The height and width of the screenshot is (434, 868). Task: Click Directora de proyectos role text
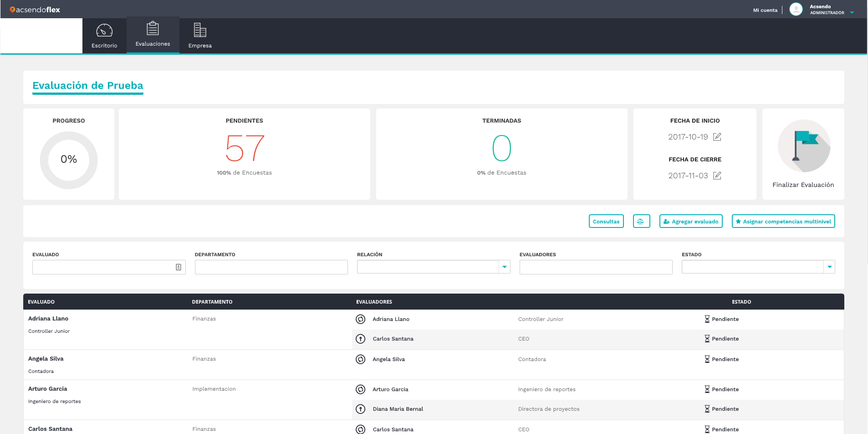[549, 409]
